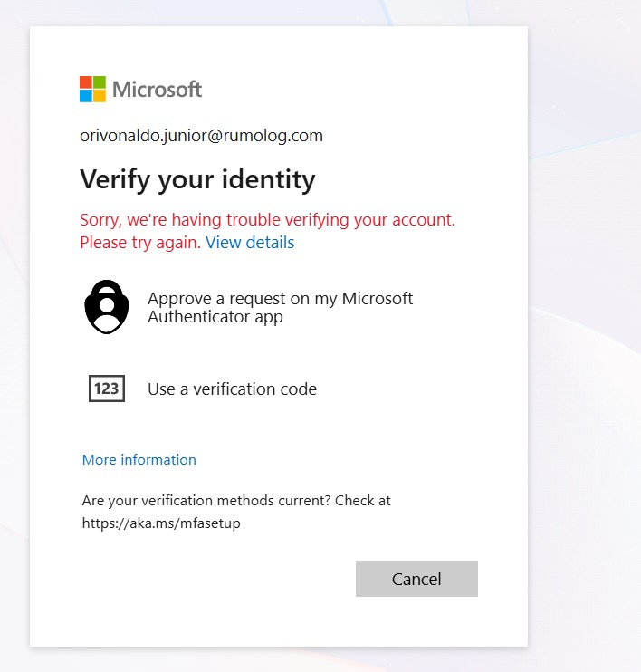Choose Approve a request on Authenticator app

(x=248, y=307)
